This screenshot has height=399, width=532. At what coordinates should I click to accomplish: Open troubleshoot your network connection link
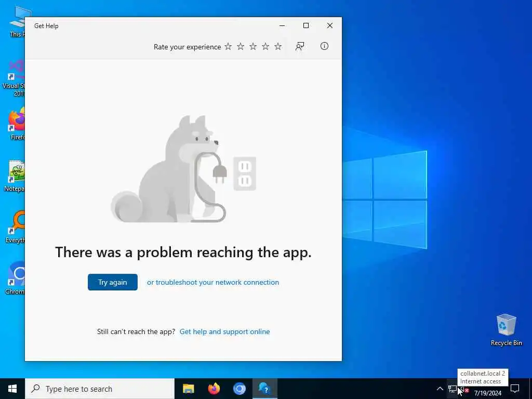pos(212,282)
